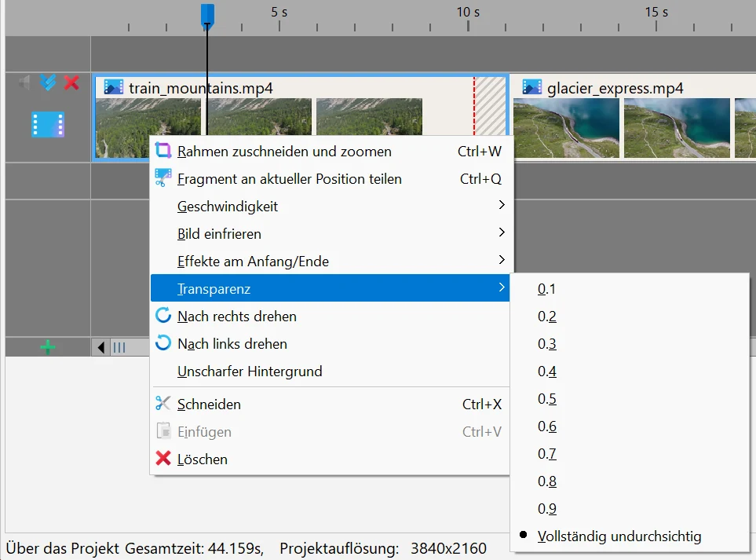Click the Gesamtzeit: 44.159s status text
The image size is (756, 560).
click(195, 548)
